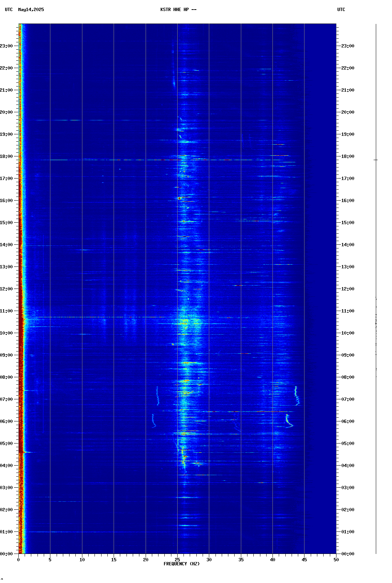392x583 pixels.
Task: Click the date label May14,2025
Action: coord(31,10)
